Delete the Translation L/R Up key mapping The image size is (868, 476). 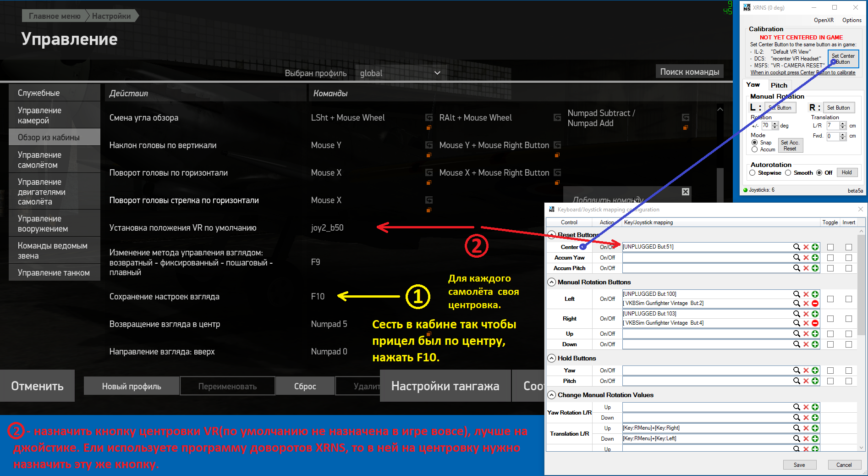806,428
